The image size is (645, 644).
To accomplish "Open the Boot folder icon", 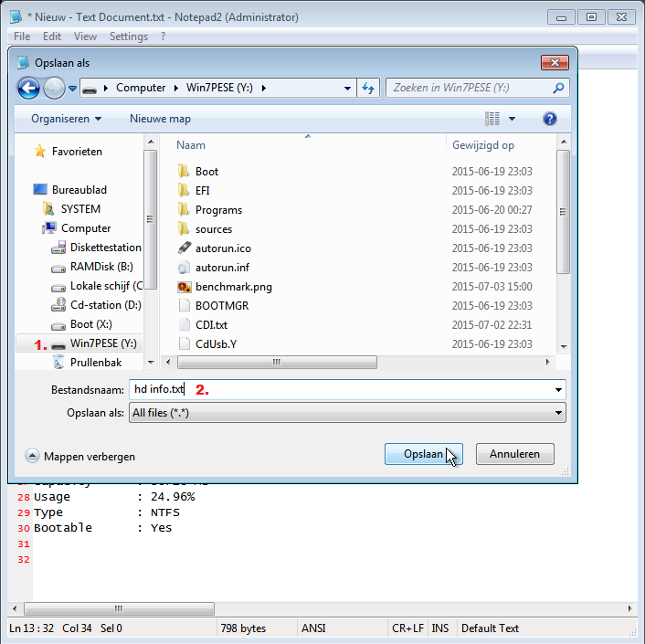I will tap(184, 171).
